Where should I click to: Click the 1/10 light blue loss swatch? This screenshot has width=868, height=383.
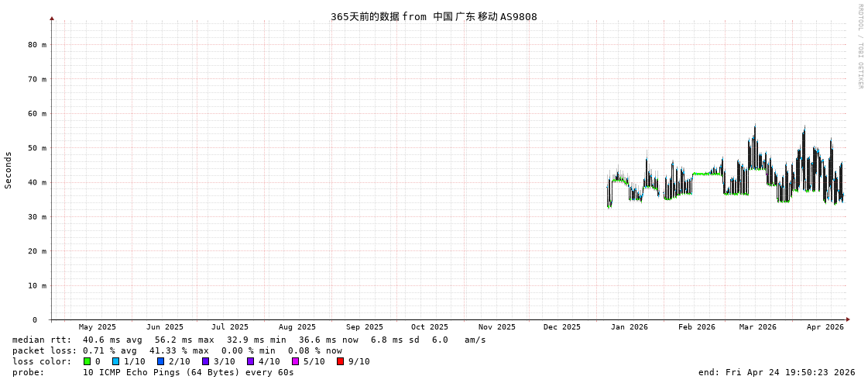115,361
